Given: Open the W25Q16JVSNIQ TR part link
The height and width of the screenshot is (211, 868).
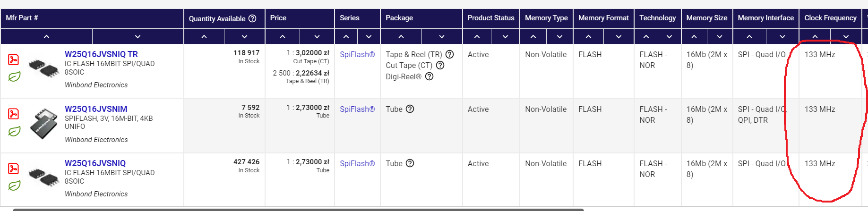Looking at the screenshot, I should 101,54.
